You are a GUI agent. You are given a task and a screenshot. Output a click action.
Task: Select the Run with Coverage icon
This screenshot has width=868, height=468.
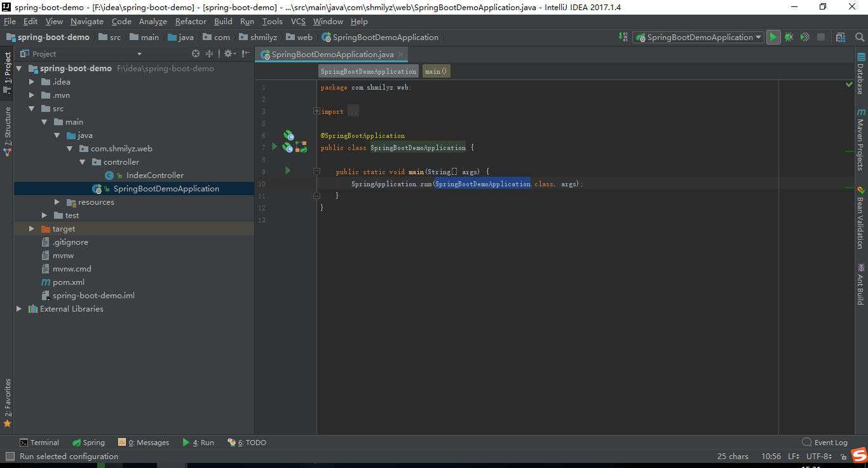click(804, 37)
